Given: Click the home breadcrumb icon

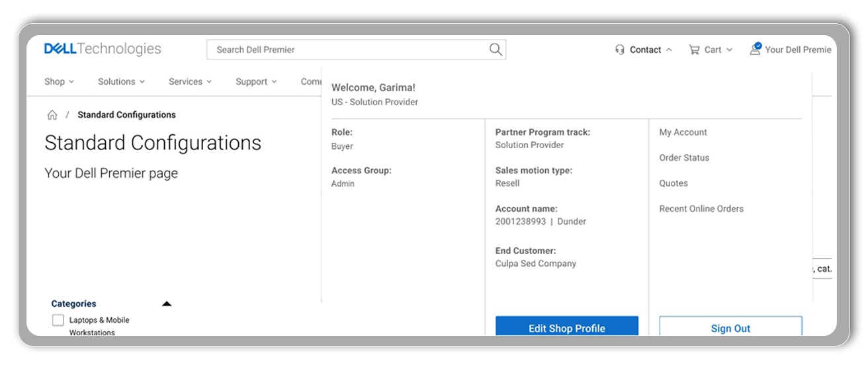Looking at the screenshot, I should pos(52,115).
